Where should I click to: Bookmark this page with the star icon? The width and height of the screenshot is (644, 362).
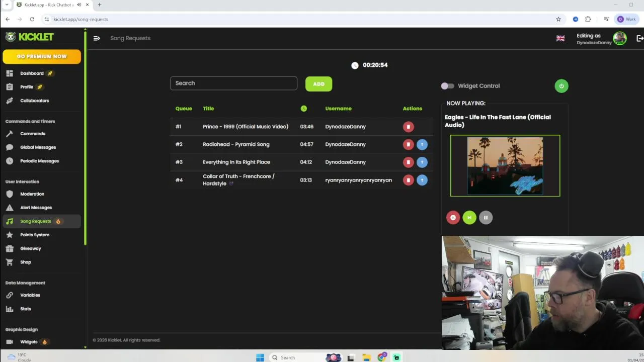[x=558, y=19]
